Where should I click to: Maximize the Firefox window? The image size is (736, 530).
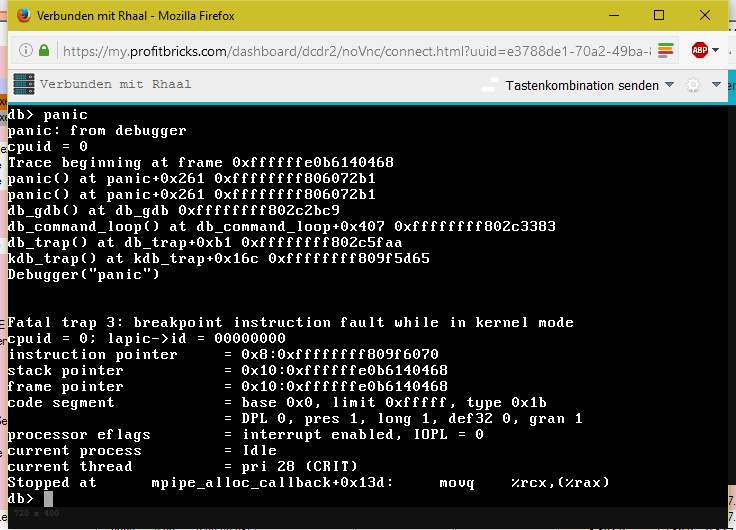tap(659, 16)
